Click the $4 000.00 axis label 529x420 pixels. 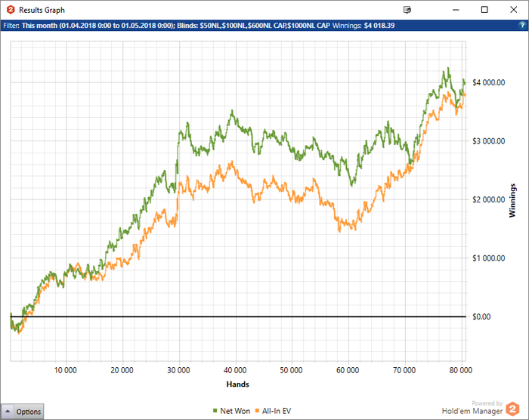click(488, 82)
